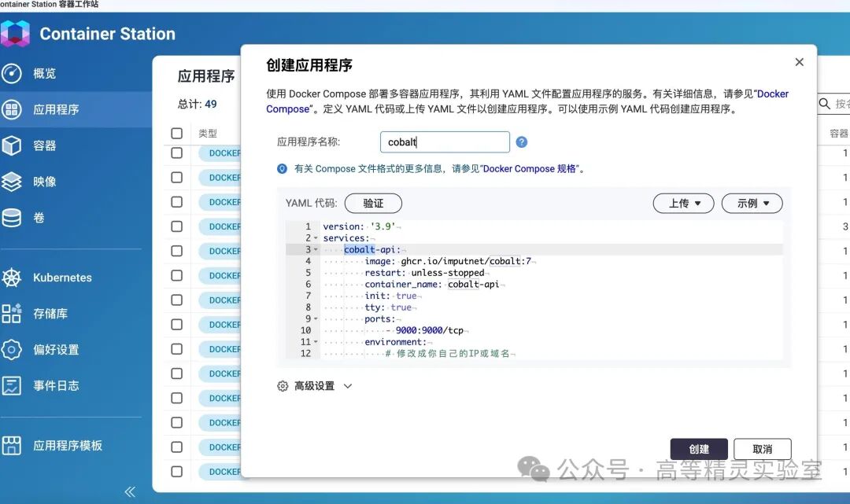Go to 存储库 in the sidebar
850x504 pixels.
(x=50, y=314)
